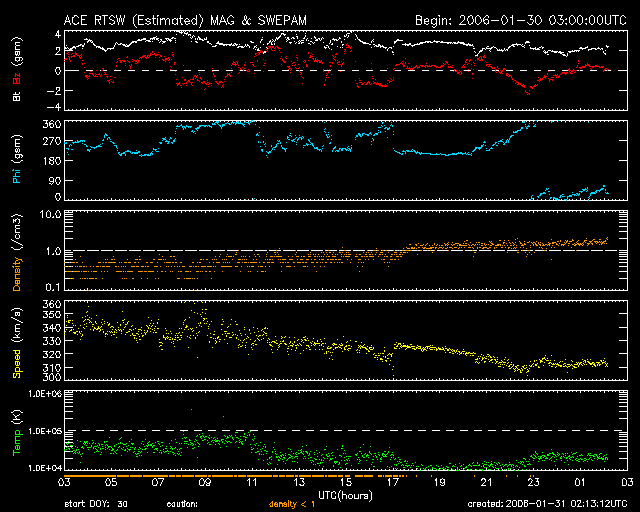Click the '350' tick on Speed axis

coord(52,314)
